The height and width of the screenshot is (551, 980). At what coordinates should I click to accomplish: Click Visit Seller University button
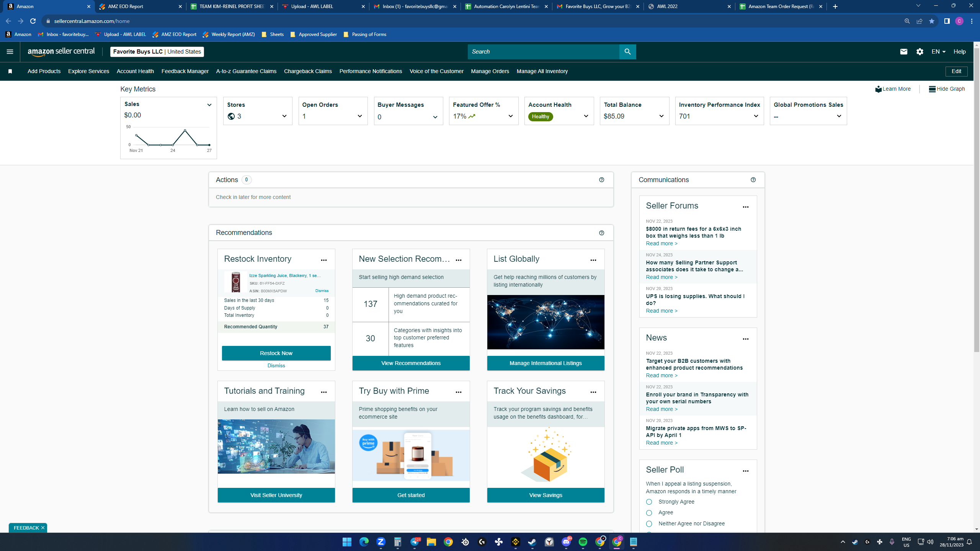276,495
